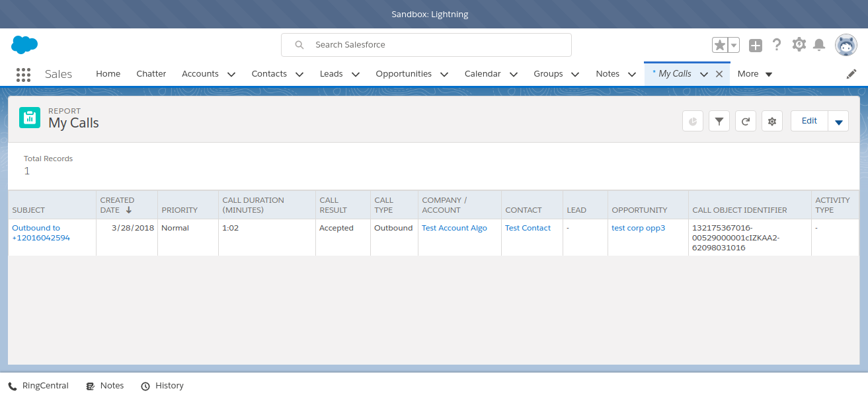Image resolution: width=868 pixels, height=399 pixels.
Task: Expand the Accounts tab chevron menu
Action: click(x=231, y=74)
